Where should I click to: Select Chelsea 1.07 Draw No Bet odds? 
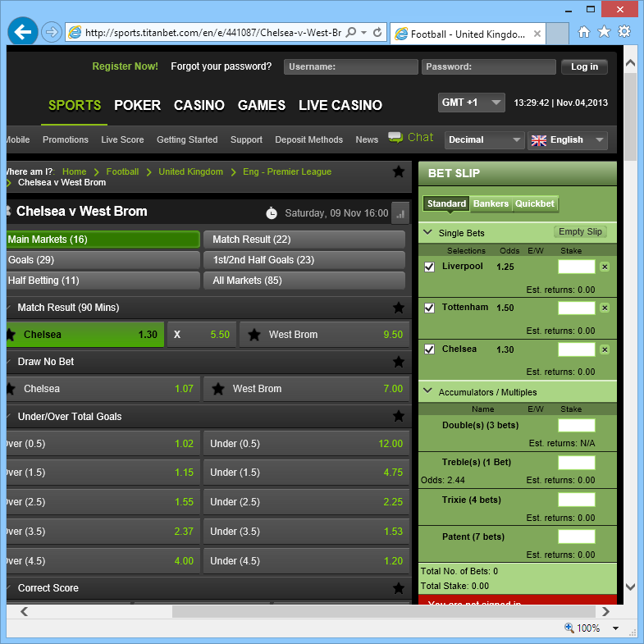[103, 389]
